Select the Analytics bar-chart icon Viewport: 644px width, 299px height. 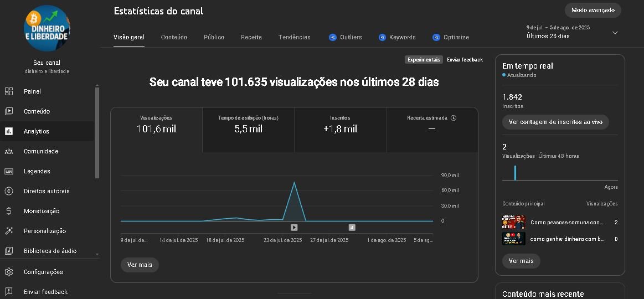click(x=9, y=131)
